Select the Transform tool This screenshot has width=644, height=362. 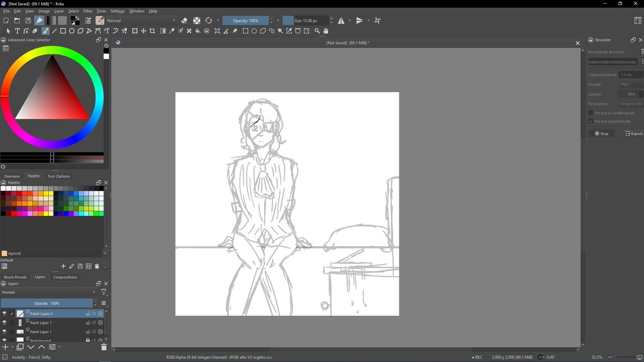point(134,31)
